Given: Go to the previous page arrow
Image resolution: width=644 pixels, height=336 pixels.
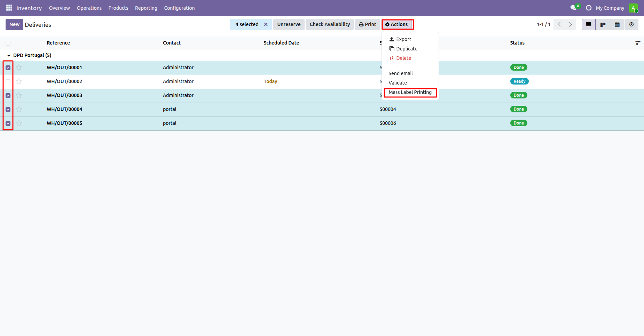Looking at the screenshot, I should point(559,24).
